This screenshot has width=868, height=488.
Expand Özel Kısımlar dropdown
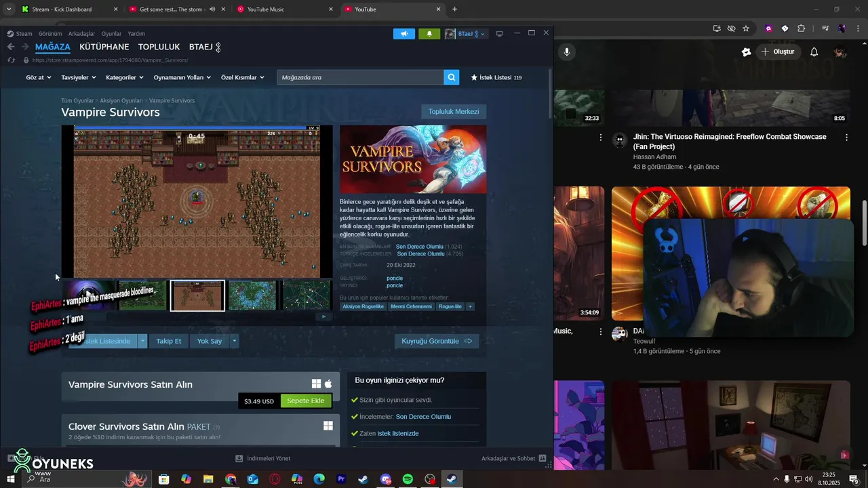[243, 77]
